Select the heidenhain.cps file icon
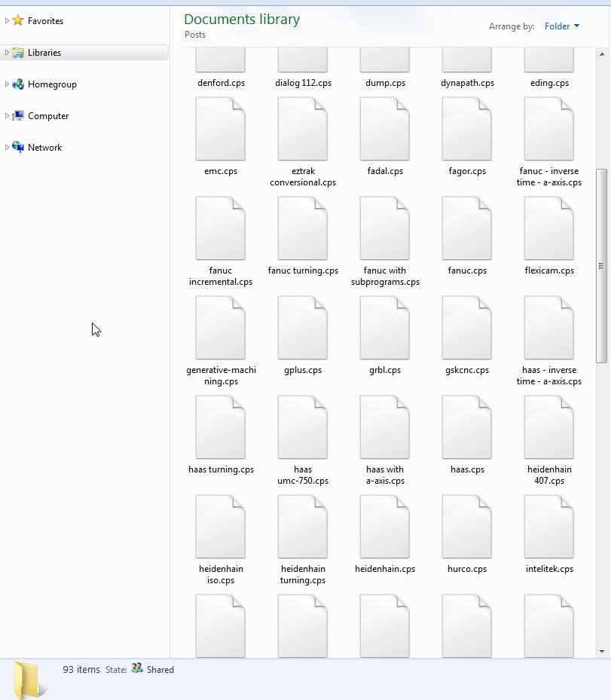This screenshot has width=611, height=700. (x=384, y=527)
